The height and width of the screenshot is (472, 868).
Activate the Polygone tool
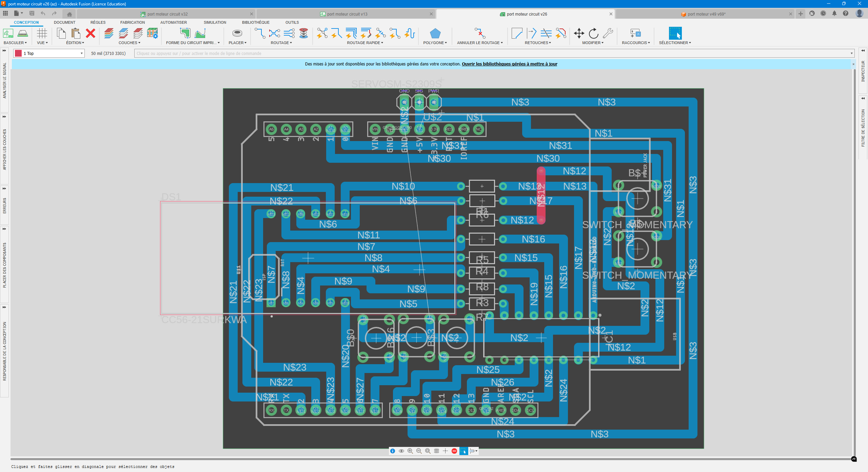435,34
